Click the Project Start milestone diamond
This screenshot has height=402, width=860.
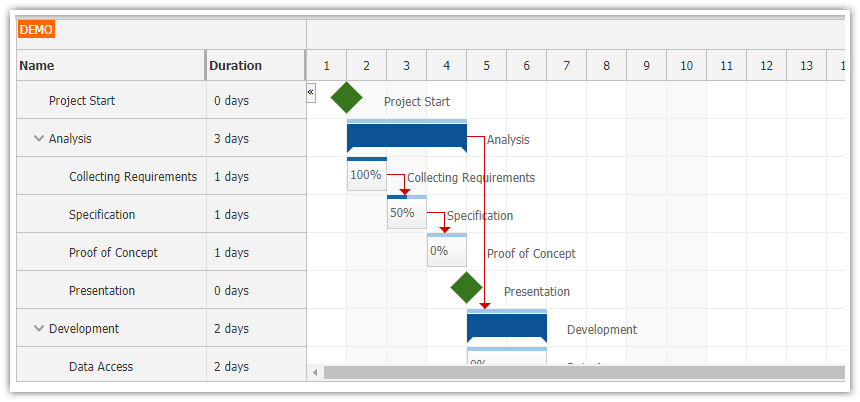click(x=347, y=98)
